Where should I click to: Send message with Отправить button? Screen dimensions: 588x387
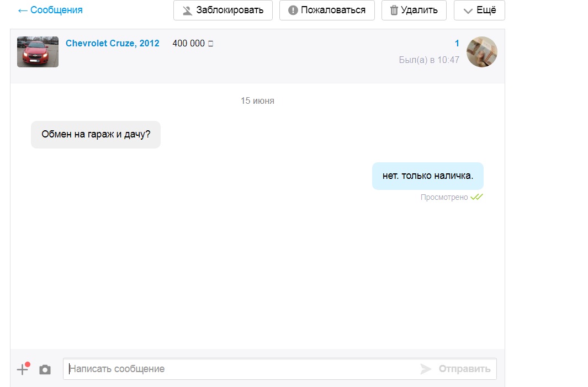point(455,369)
